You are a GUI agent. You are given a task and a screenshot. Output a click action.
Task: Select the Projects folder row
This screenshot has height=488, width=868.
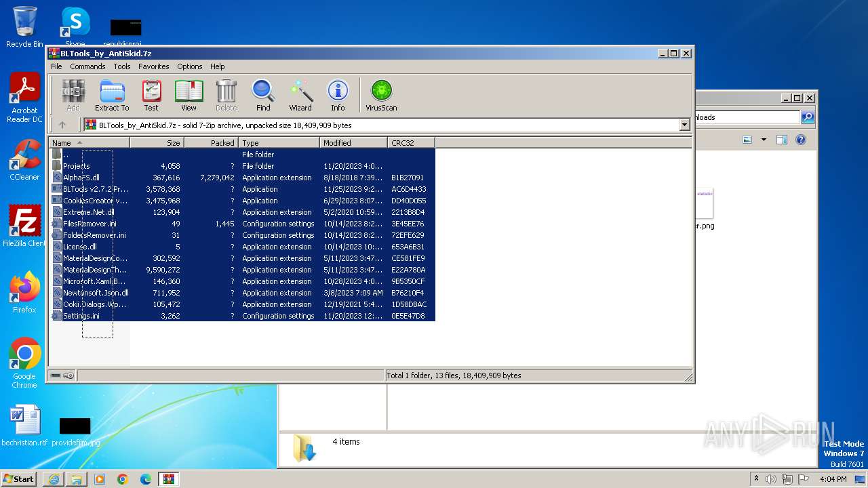(242, 166)
